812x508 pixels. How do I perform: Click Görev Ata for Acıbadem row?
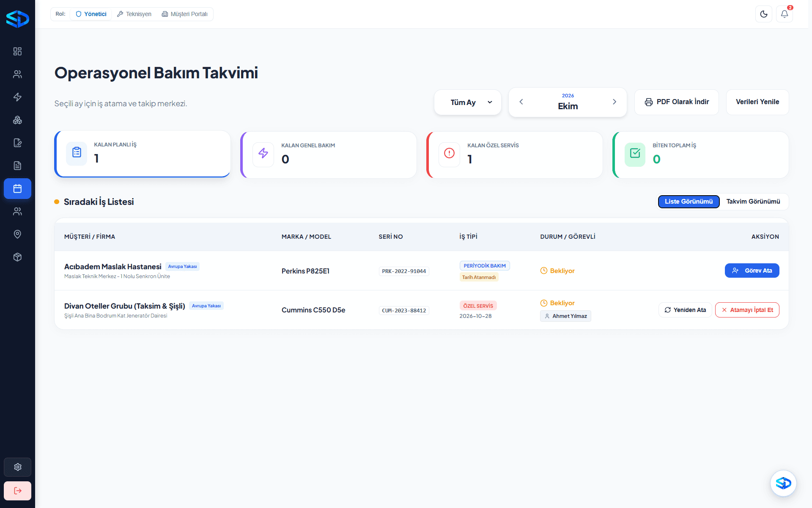(x=752, y=271)
